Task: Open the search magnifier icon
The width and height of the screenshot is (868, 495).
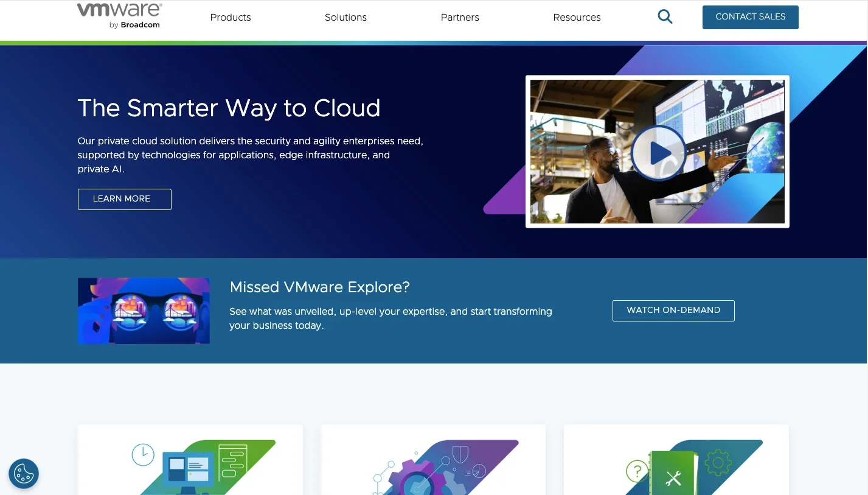Action: tap(665, 17)
